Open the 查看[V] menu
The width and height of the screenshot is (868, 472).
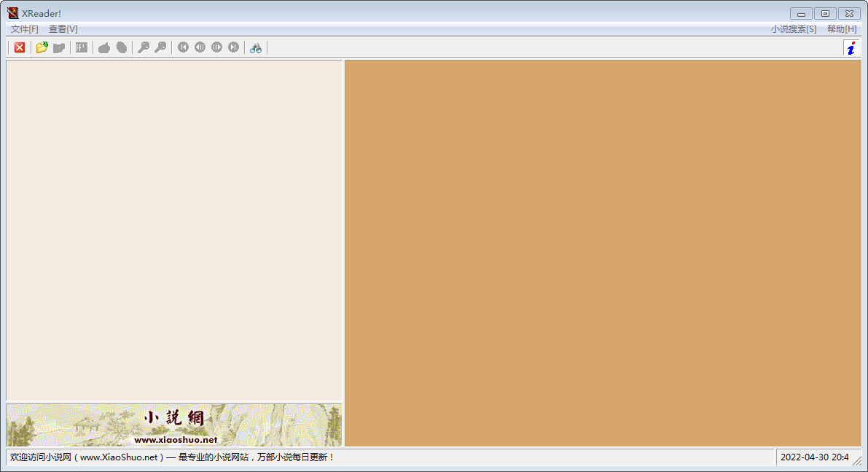point(63,29)
